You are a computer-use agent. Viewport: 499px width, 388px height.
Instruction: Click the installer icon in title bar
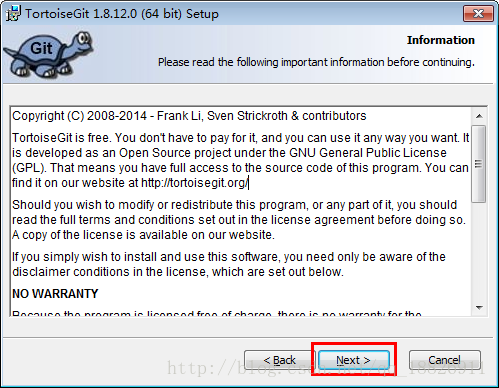[x=13, y=14]
